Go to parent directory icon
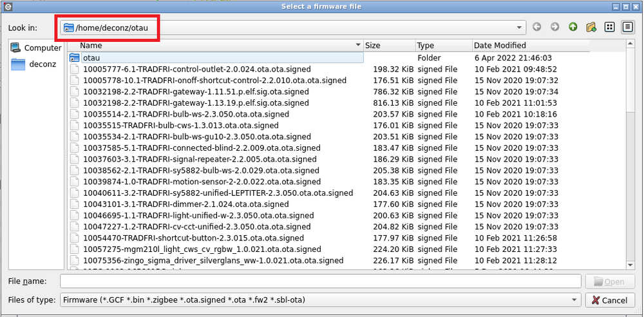This screenshot has height=317, width=644. (x=573, y=28)
